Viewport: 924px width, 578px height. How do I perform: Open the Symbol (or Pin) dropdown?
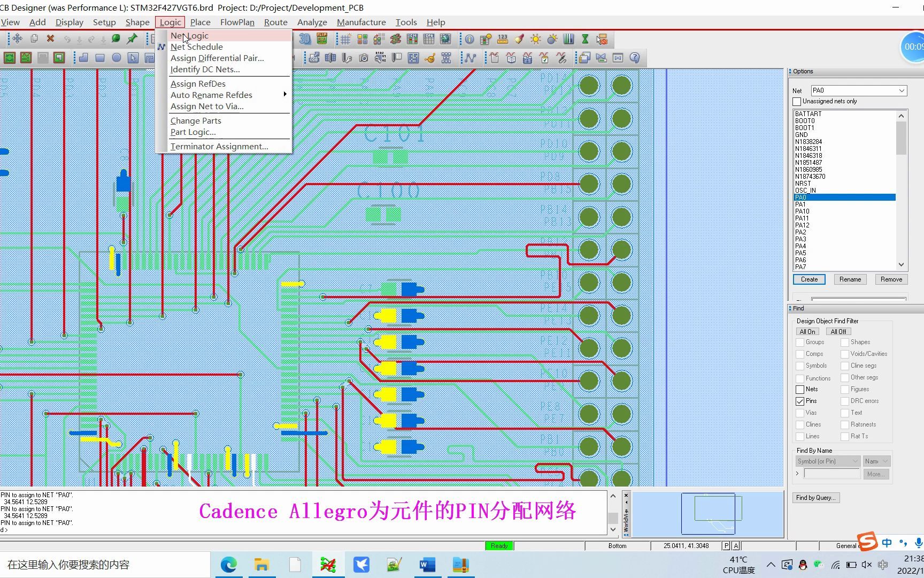[828, 461]
